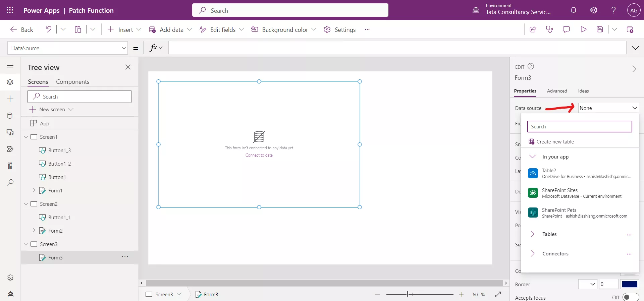This screenshot has height=301, width=644.
Task: Click the data source Search field
Action: [x=580, y=126]
